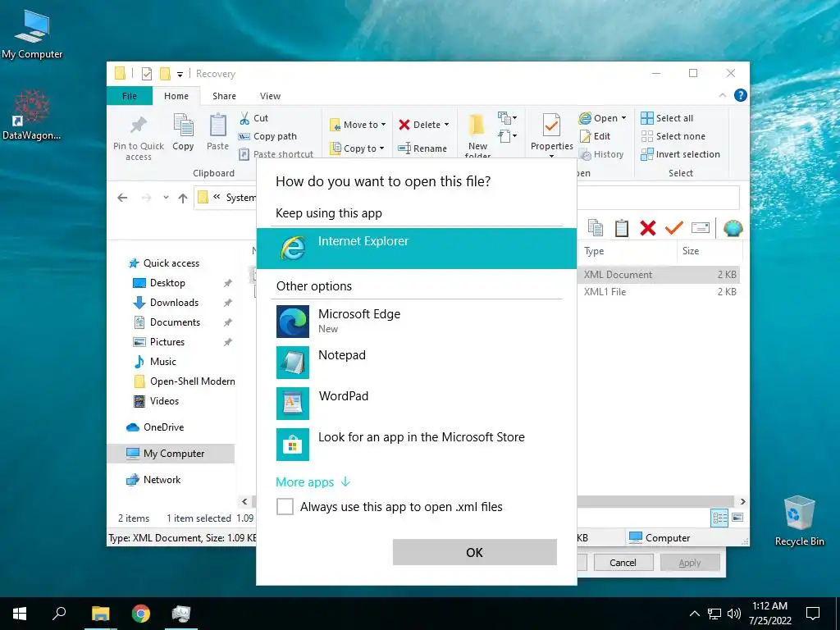Click the More apps link
The width and height of the screenshot is (840, 630).
pyautogui.click(x=313, y=482)
